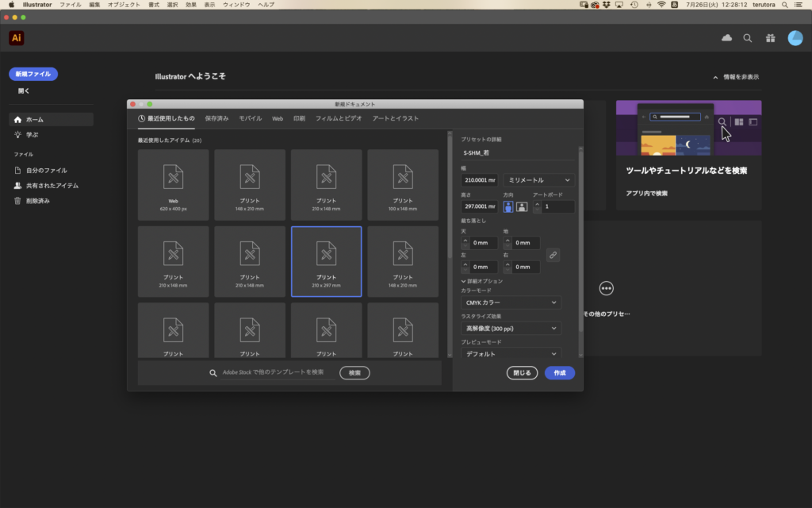Collapse the welcome area via 情報を非表示

pyautogui.click(x=736, y=77)
